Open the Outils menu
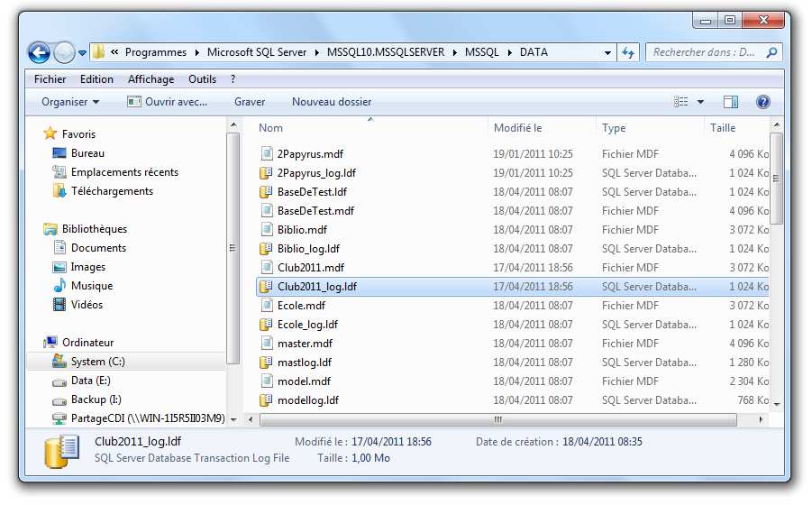Image resolution: width=812 pixels, height=505 pixels. (202, 79)
